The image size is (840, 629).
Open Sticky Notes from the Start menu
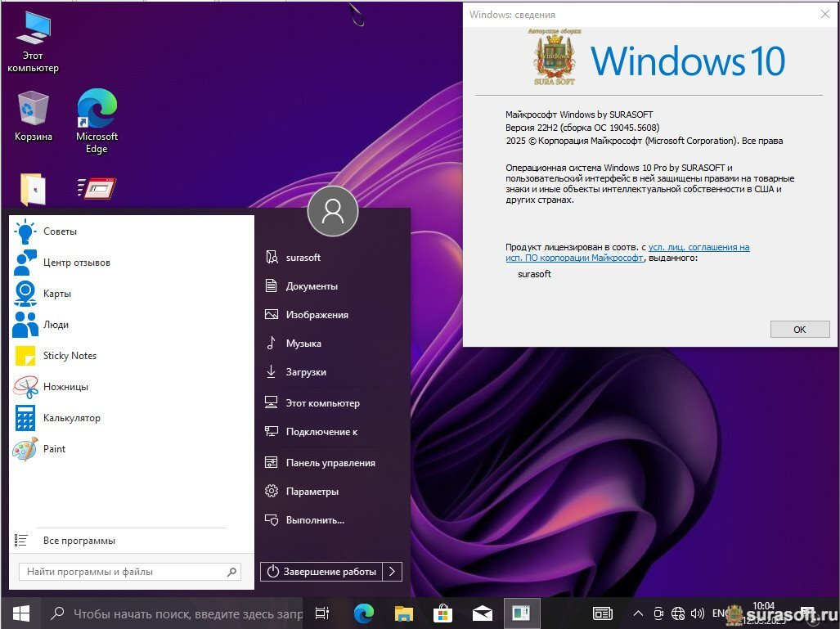70,356
